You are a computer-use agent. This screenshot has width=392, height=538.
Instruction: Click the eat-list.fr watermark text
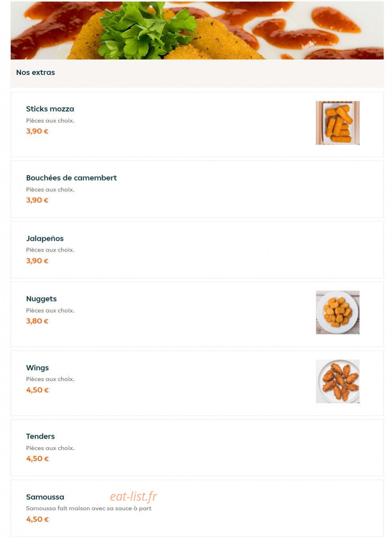134,496
